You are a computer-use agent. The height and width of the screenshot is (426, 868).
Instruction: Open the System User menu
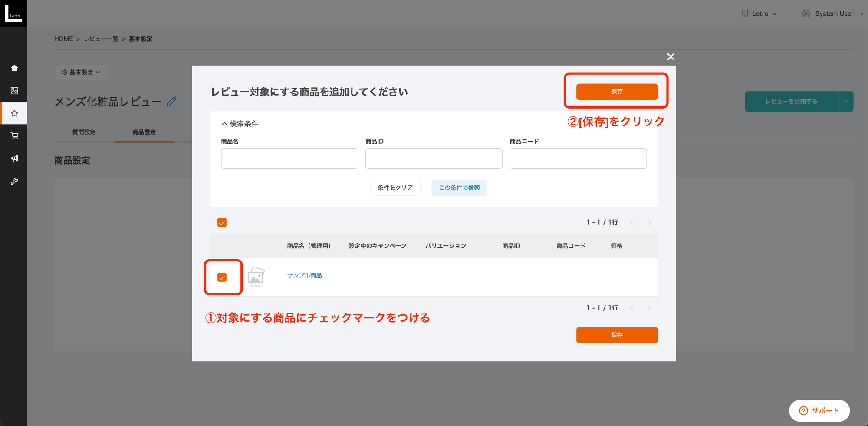tap(833, 13)
